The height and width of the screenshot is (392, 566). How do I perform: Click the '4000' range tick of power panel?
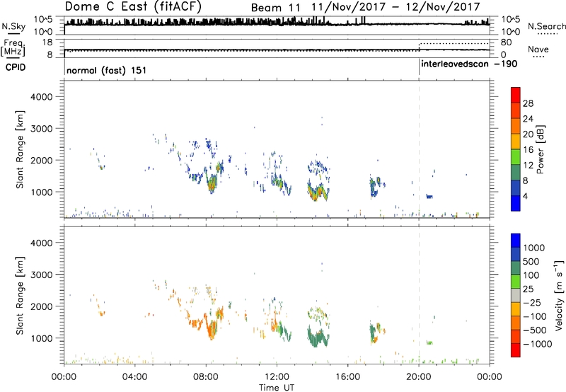pyautogui.click(x=42, y=97)
